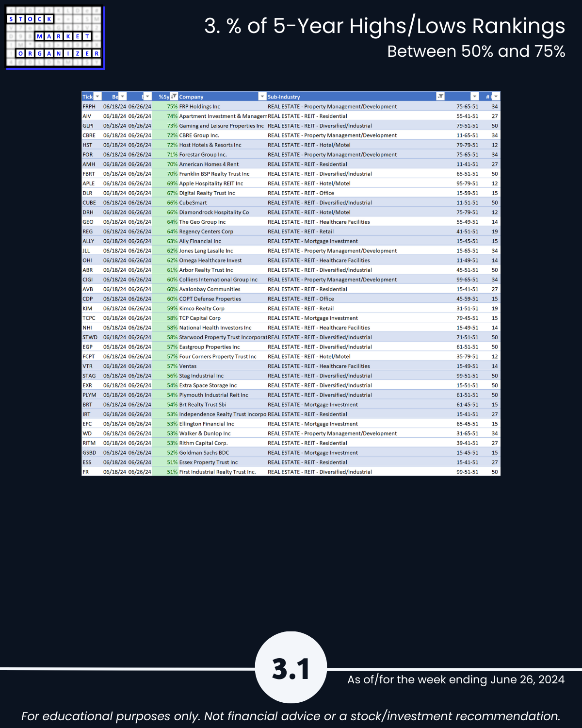The height and width of the screenshot is (728, 582).
Task: Select the CBRE ticker cell
Action: 92,135
